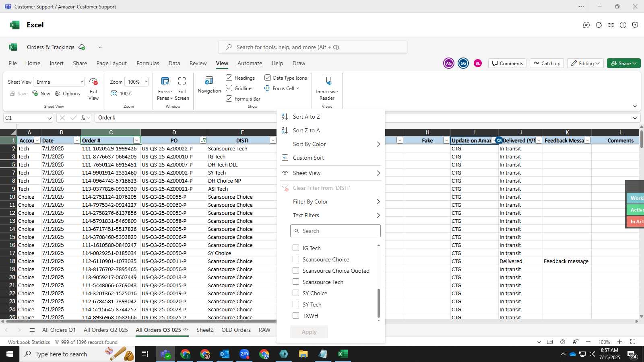Viewport: 644px width, 362px height.
Task: Click the Share button
Action: (624, 63)
